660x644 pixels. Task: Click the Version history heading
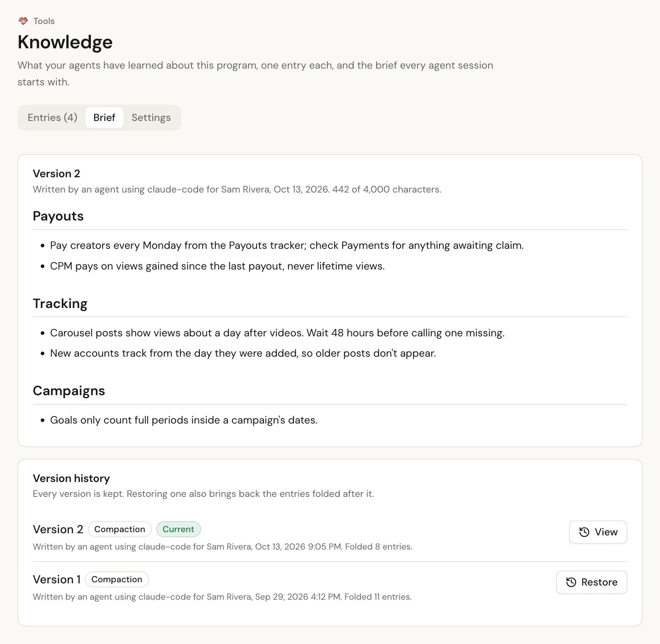click(x=71, y=478)
